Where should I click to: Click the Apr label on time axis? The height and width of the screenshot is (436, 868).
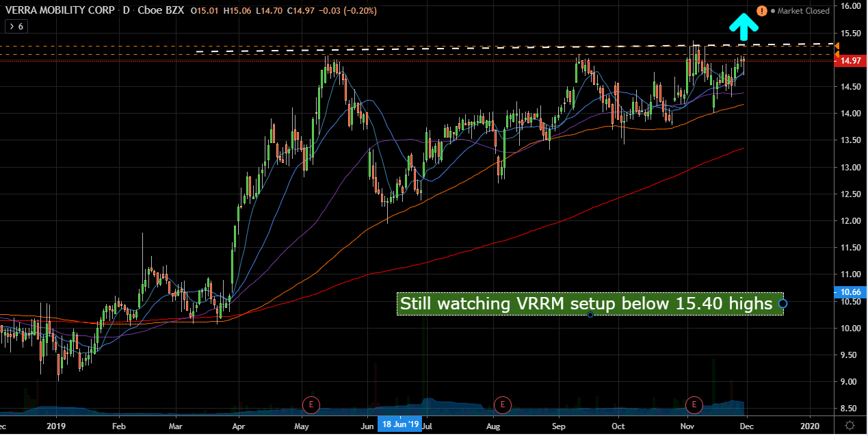point(239,425)
